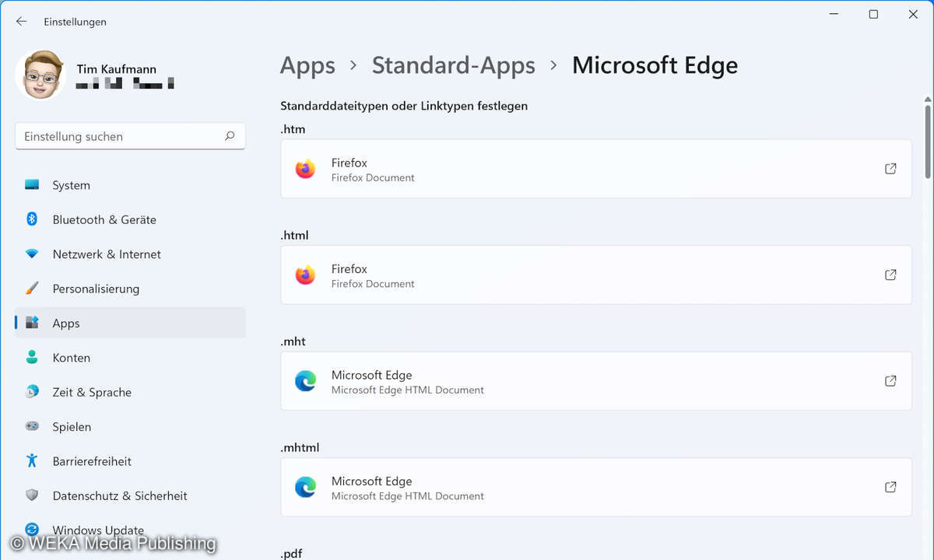Click the .pdf file type label
934x560 pixels.
coord(291,554)
